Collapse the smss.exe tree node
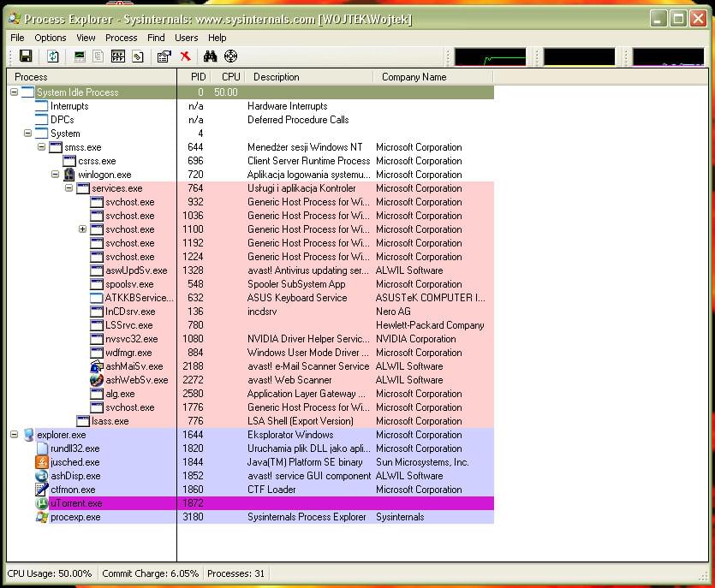The image size is (715, 588). coord(41,146)
